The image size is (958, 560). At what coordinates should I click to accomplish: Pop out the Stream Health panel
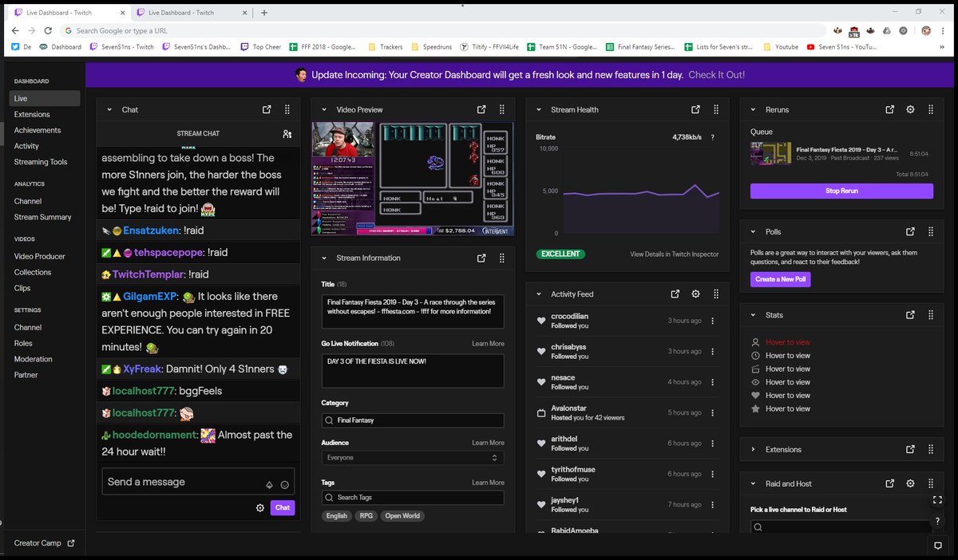695,109
